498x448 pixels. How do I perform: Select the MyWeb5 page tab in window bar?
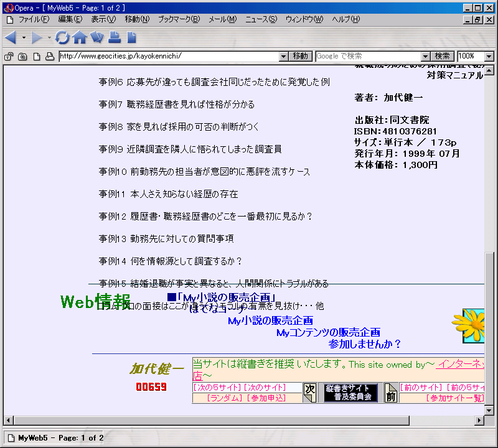pos(54,438)
